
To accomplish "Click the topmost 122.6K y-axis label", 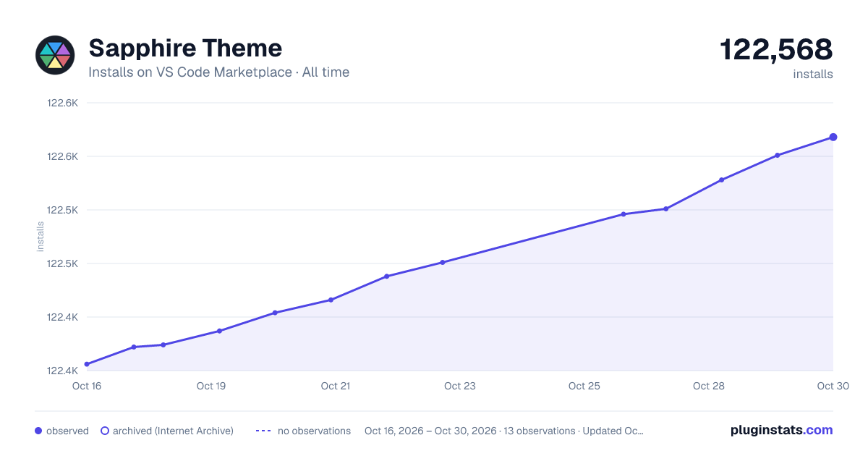I will click(x=62, y=103).
